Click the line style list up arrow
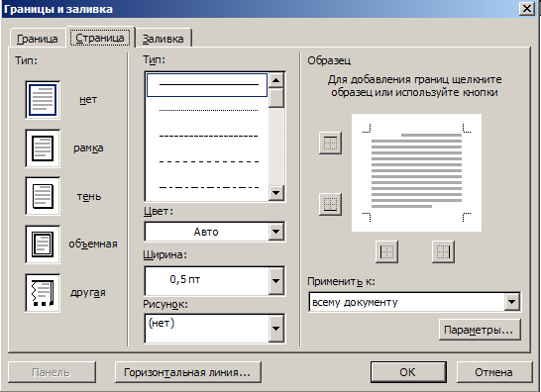This screenshot has height=392, width=541. click(x=276, y=80)
